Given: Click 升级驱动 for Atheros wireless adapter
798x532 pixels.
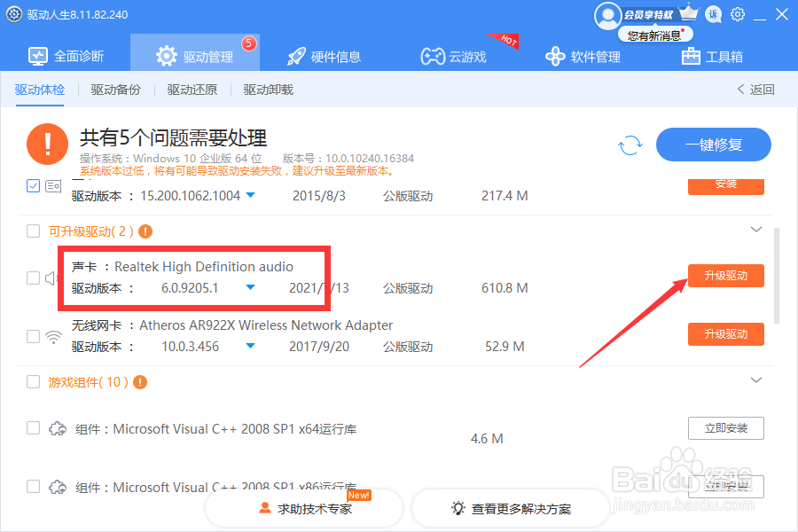Looking at the screenshot, I should 725,334.
